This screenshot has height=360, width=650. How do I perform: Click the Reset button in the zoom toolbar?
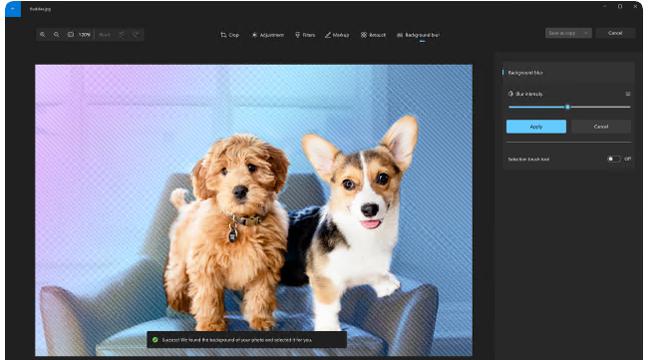105,35
